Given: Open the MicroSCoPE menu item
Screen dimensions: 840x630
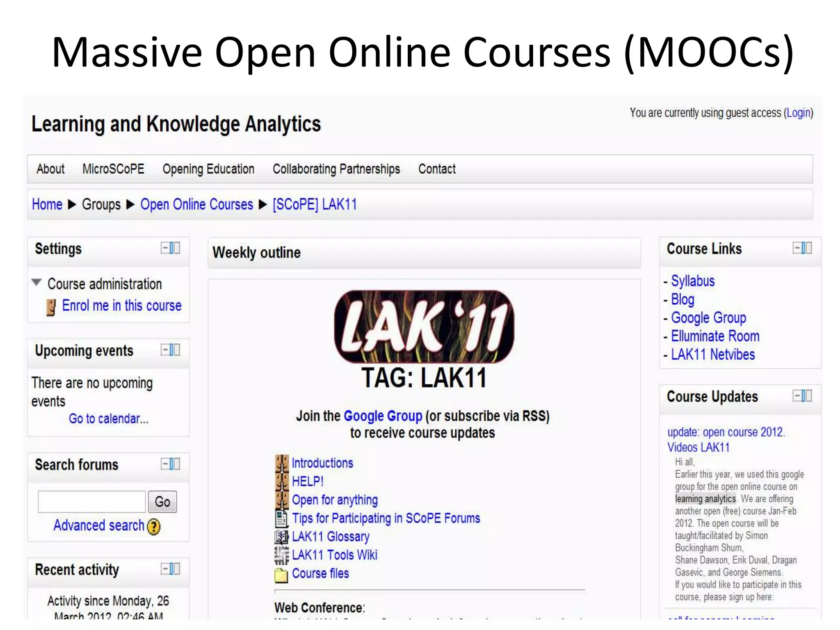Looking at the screenshot, I should click(113, 169).
